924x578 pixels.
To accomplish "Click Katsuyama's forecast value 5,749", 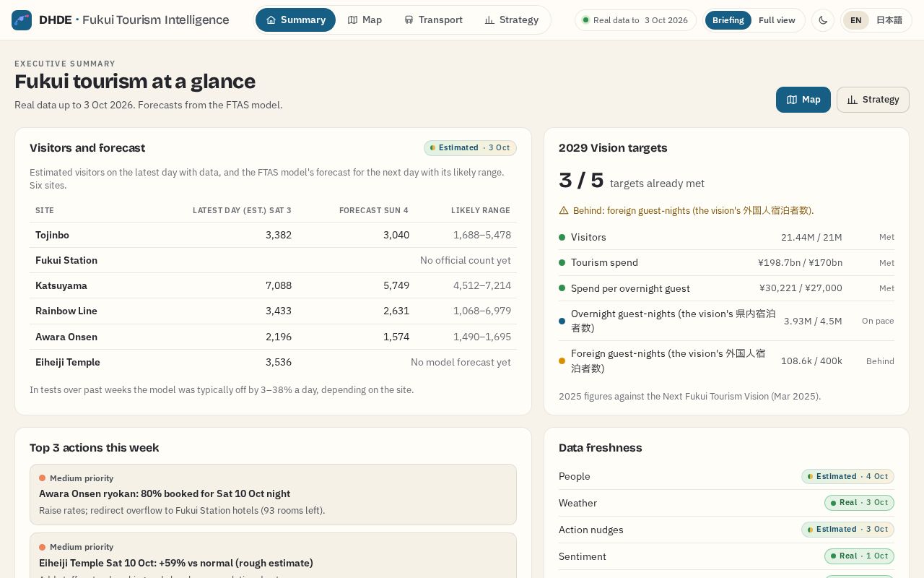I will 396,285.
